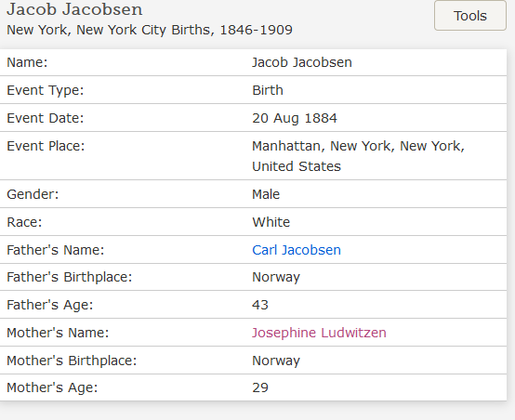The image size is (515, 420).
Task: Open the Tools button
Action: (470, 16)
